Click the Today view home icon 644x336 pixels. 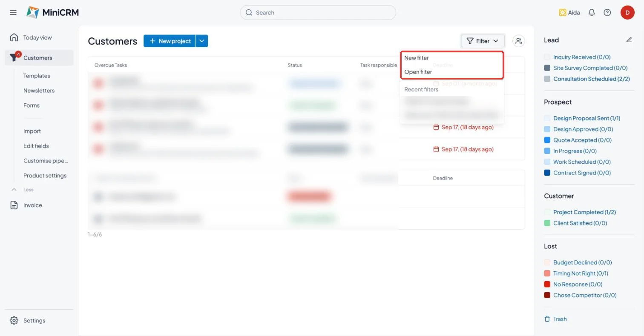14,37
